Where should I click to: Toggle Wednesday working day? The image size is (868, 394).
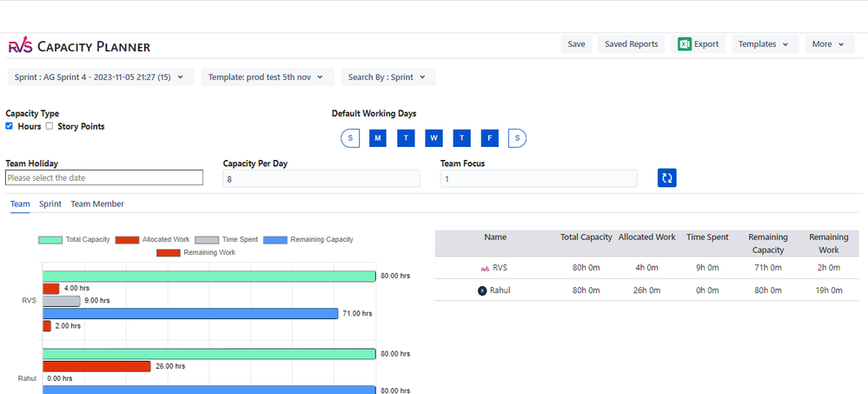pos(434,138)
